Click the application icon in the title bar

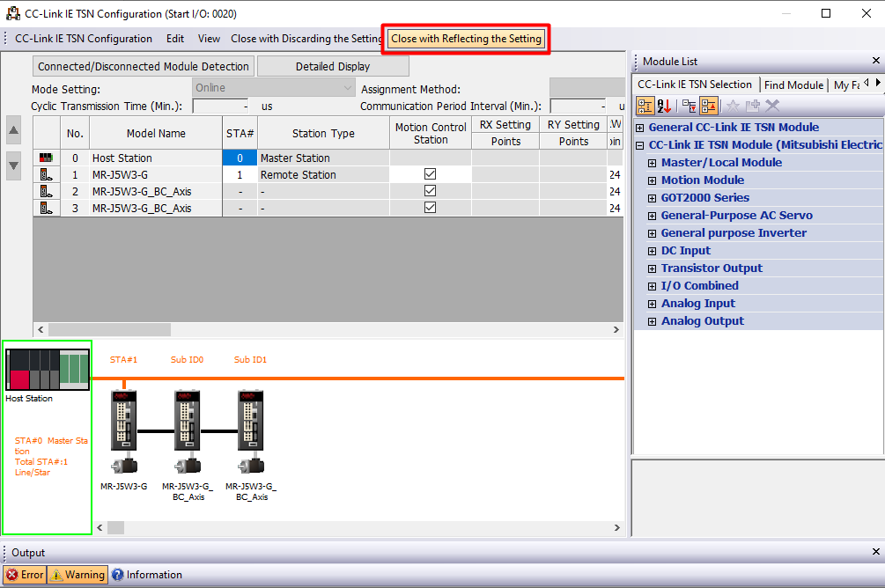pos(12,13)
